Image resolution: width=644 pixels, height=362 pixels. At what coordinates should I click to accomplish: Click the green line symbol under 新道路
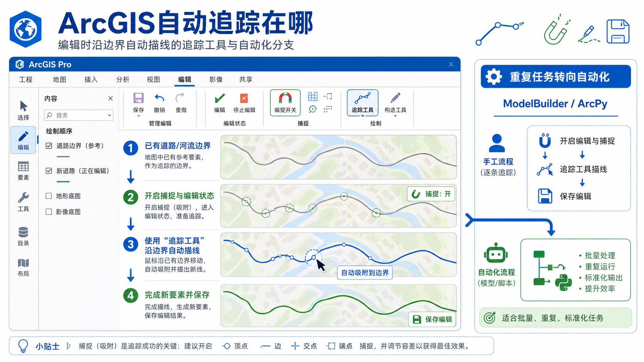point(63,182)
